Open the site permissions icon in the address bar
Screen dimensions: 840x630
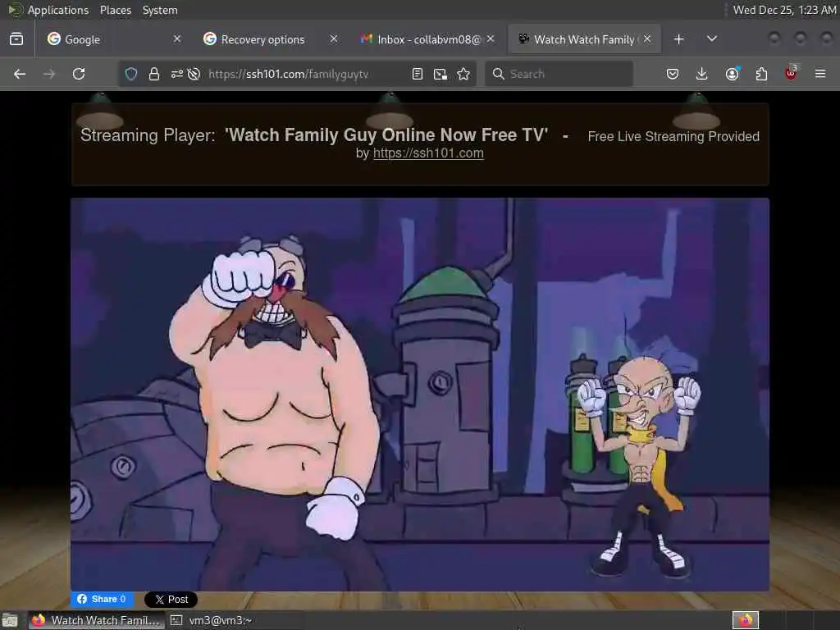click(x=177, y=74)
